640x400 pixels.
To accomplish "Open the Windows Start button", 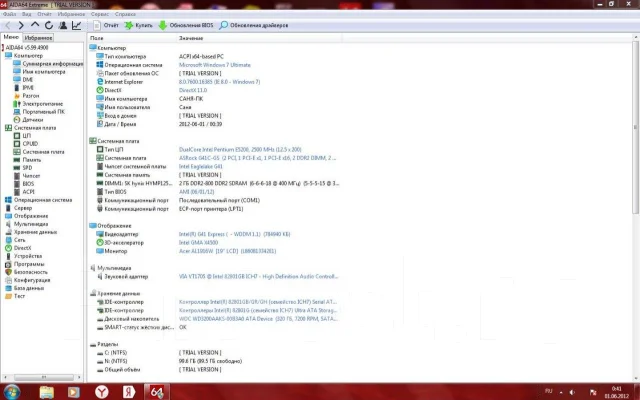I will click(x=12, y=392).
